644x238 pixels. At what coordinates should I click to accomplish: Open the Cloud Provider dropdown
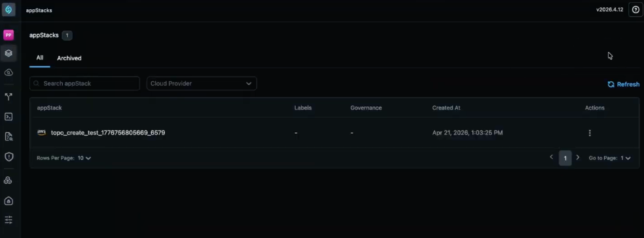[202, 83]
